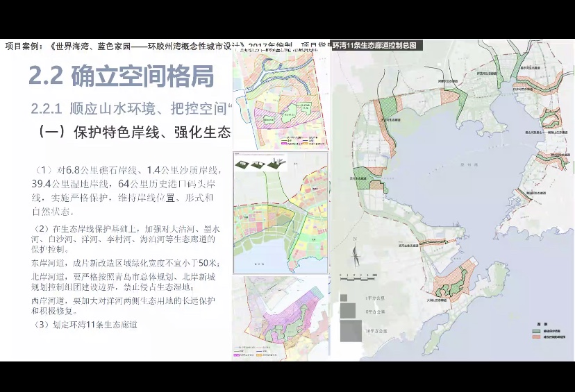Image resolution: width=575 pixels, height=392 pixels.
Task: Select the top-left land use map thumbnail
Action: click(x=280, y=99)
